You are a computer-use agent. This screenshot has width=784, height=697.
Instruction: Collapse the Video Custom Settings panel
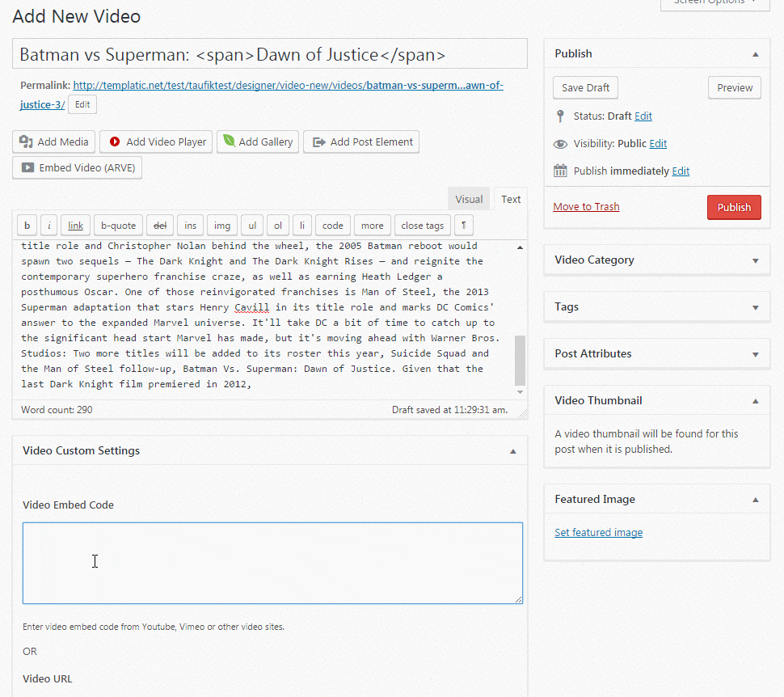[513, 451]
